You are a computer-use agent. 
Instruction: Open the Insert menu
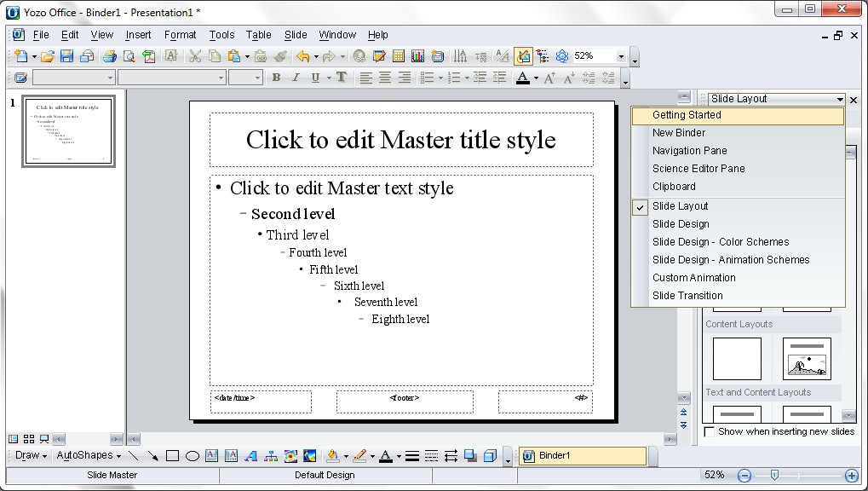tap(138, 35)
